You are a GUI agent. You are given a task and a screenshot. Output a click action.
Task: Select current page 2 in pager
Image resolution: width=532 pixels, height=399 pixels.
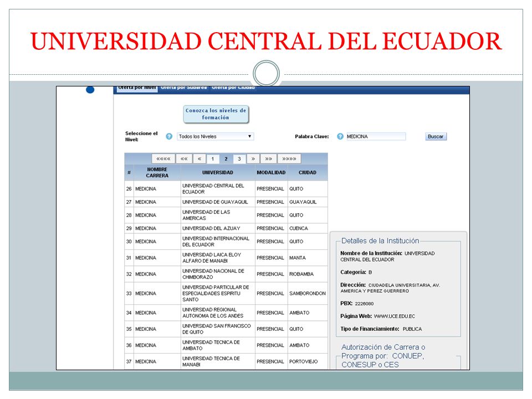tap(226, 158)
